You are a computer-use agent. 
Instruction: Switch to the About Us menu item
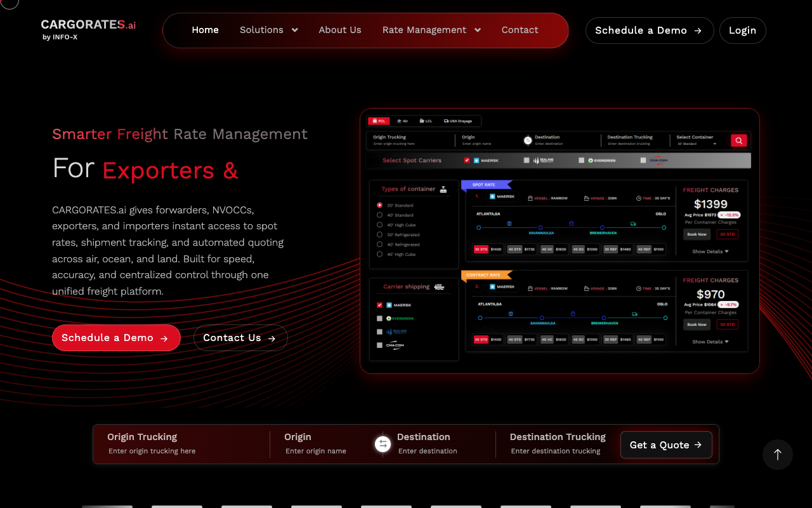[x=340, y=30]
